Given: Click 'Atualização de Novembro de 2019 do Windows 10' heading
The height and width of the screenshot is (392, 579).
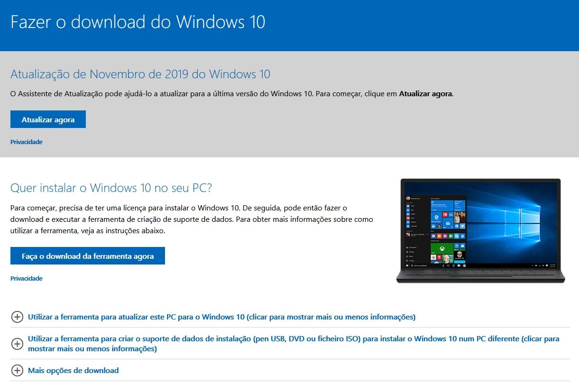Looking at the screenshot, I should pyautogui.click(x=140, y=74).
